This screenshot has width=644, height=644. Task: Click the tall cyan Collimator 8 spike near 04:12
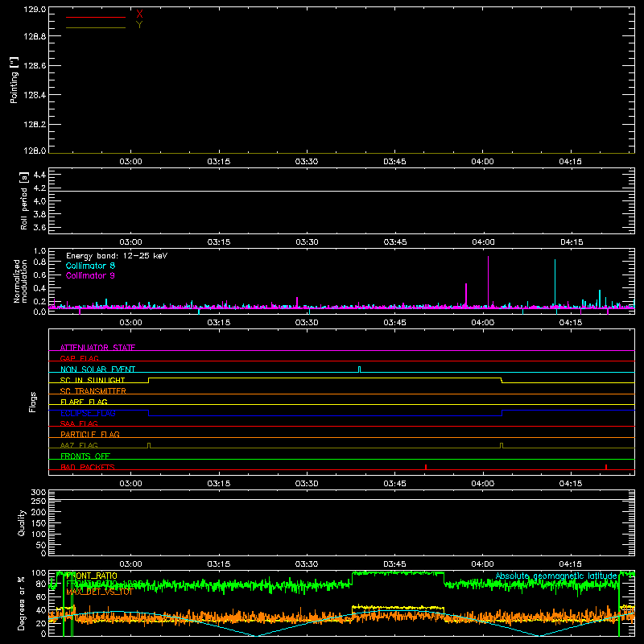[555, 283]
